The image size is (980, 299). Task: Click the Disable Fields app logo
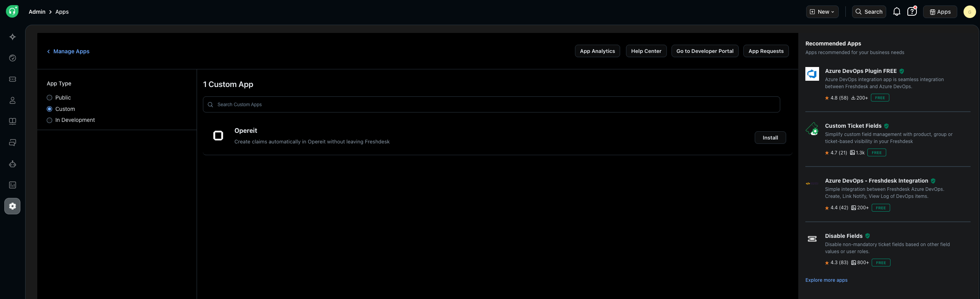tap(812, 239)
